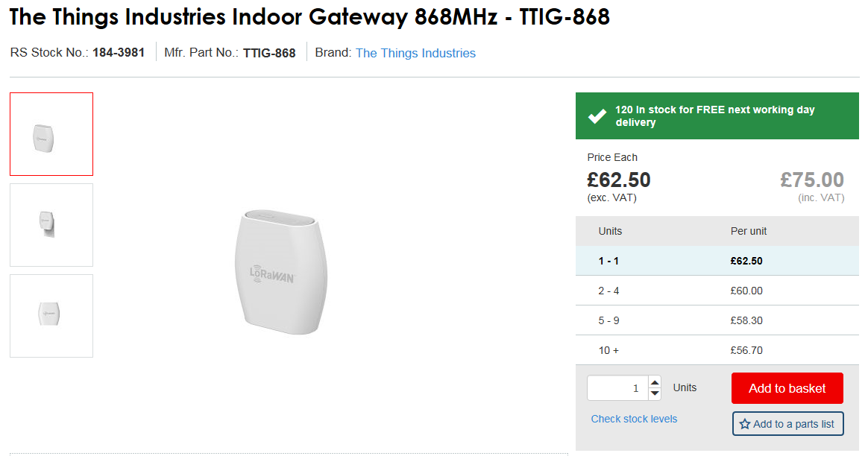Select the second wall-mounted gateway thumbnail

click(51, 225)
